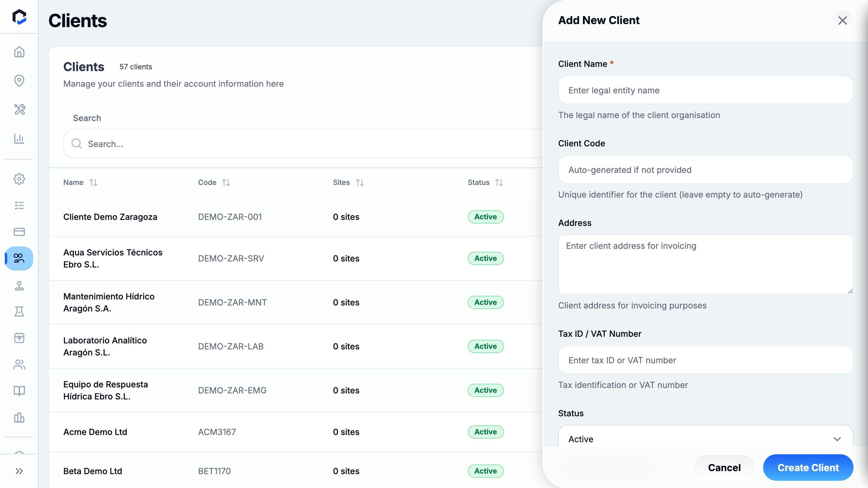Click the clients Search input box

coord(303,143)
